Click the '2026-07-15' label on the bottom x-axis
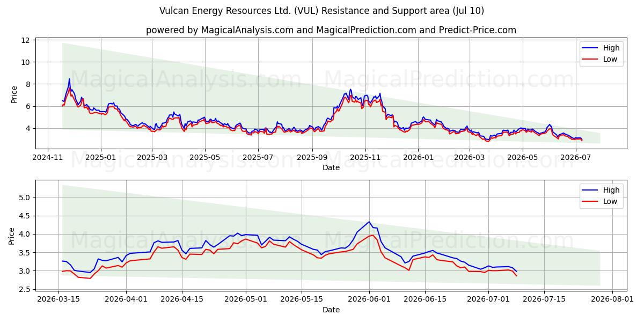 click(544, 300)
